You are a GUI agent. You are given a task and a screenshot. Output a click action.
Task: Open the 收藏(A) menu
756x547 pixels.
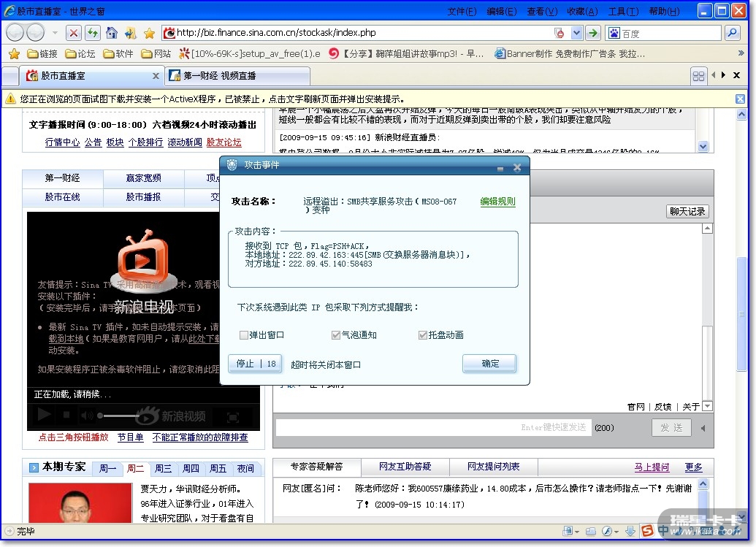[x=582, y=11]
